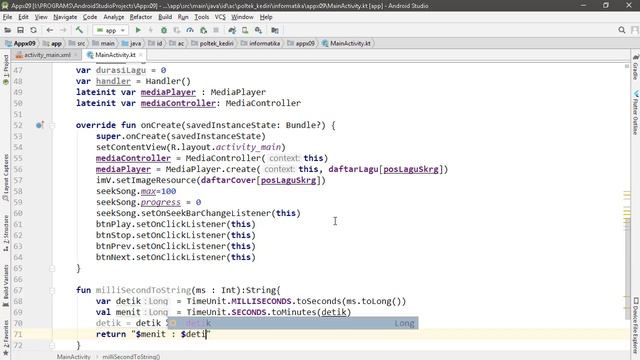Click the Open folder toolbar icon
Viewport: 640px width, 360px height.
point(8,30)
